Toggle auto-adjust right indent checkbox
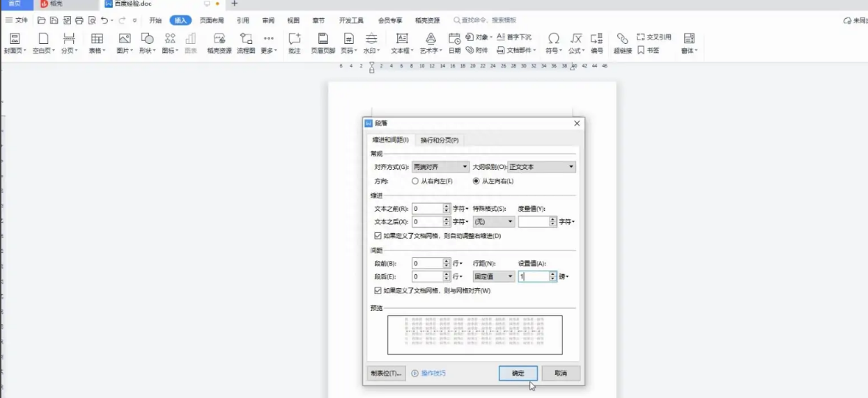 (x=378, y=236)
